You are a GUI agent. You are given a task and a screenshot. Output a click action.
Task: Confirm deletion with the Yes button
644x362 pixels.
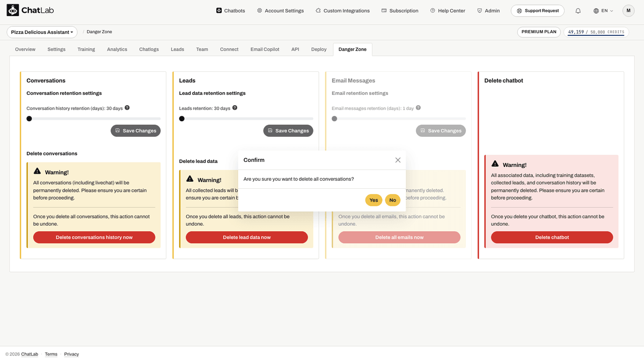[x=374, y=200]
